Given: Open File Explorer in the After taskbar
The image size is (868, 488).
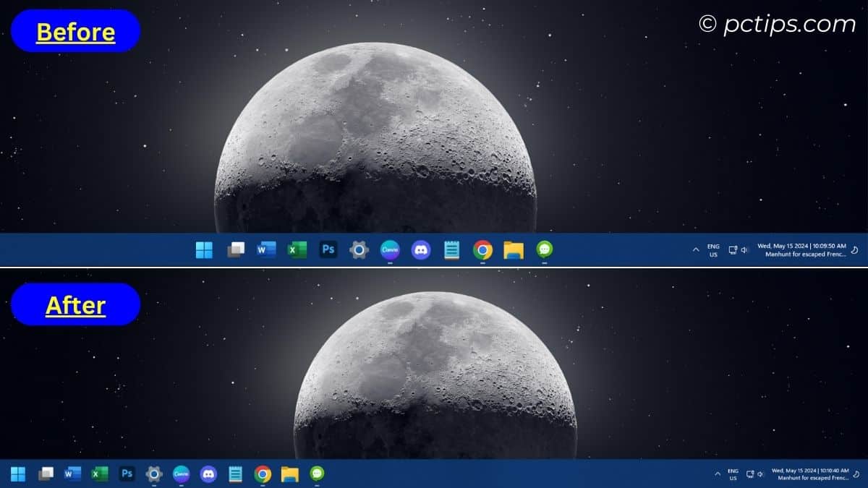Looking at the screenshot, I should (x=290, y=474).
